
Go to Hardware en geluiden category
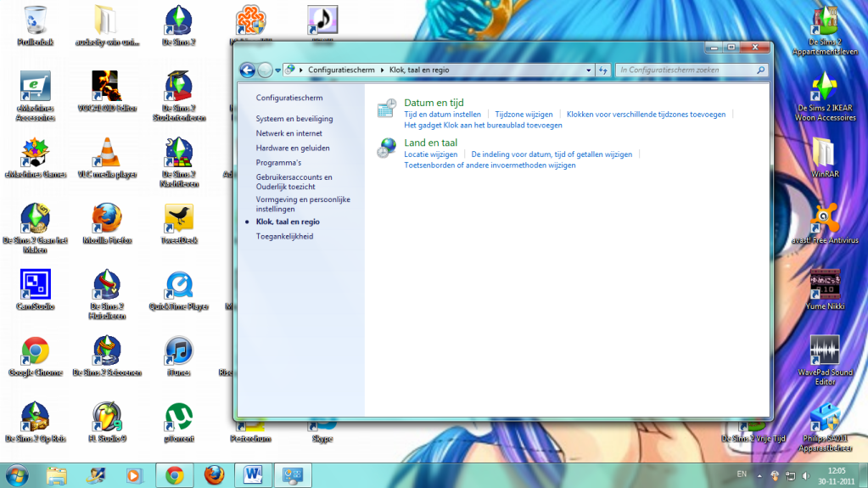pyautogui.click(x=293, y=148)
